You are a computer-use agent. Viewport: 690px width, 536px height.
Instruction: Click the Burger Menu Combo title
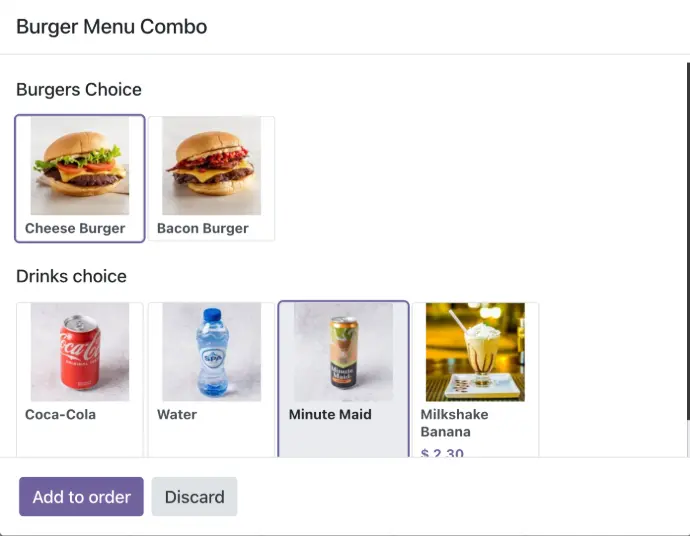[112, 27]
